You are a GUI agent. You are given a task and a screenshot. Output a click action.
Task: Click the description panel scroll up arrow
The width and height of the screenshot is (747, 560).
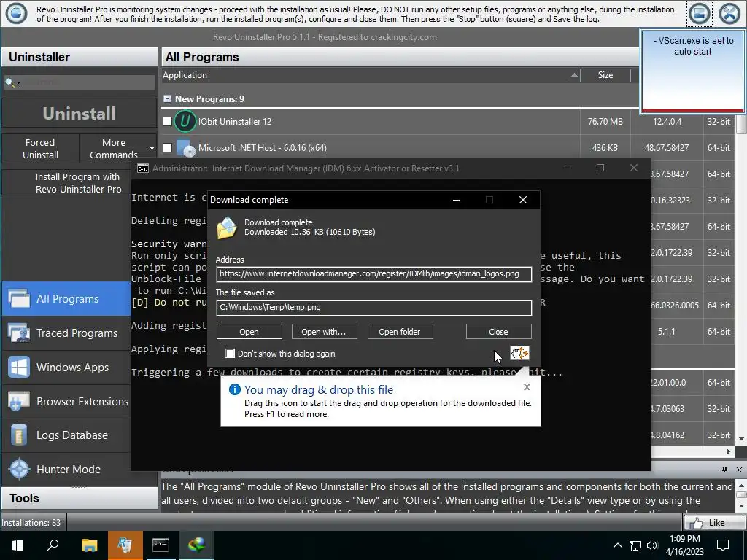pos(741,485)
